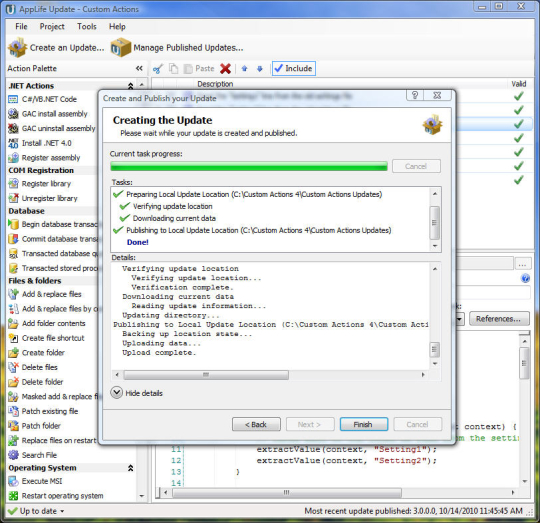Viewport: 540px width, 523px height.
Task: Click the Paste toolbar button
Action: [x=199, y=69]
